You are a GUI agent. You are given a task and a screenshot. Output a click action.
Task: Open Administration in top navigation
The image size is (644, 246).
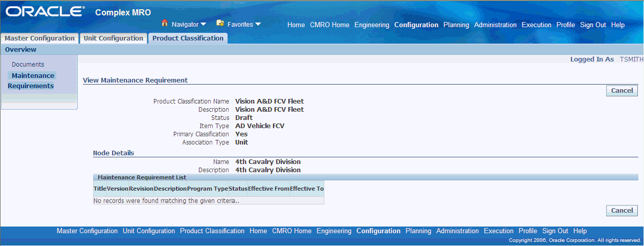[495, 25]
